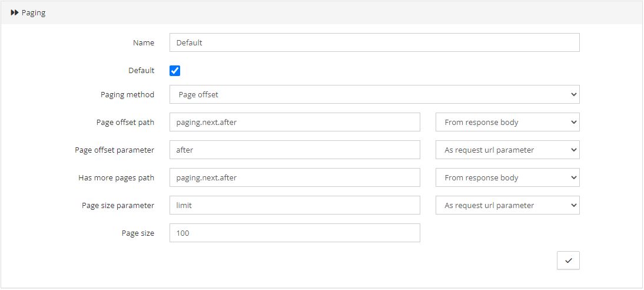644x290 pixels.
Task: Click the Page size label
Action: 138,233
